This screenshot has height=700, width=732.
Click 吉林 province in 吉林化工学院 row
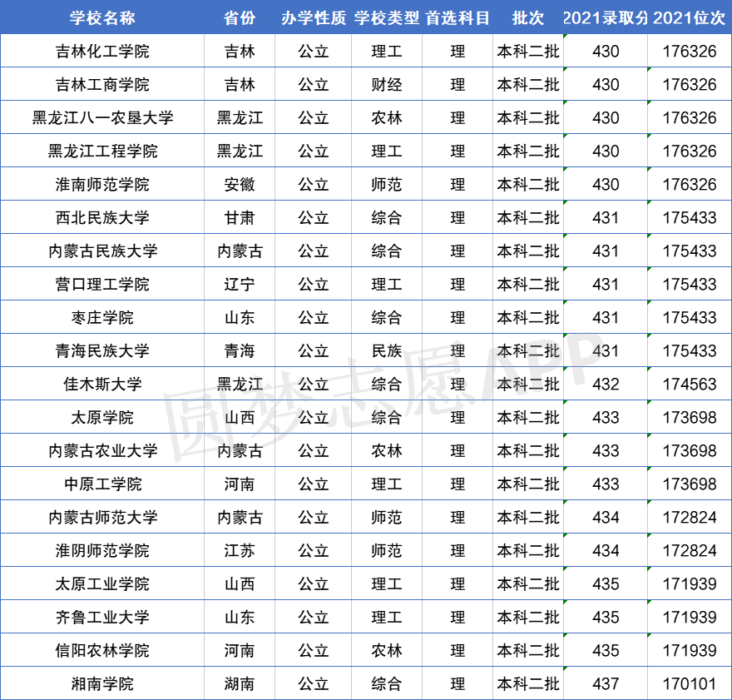(x=240, y=51)
